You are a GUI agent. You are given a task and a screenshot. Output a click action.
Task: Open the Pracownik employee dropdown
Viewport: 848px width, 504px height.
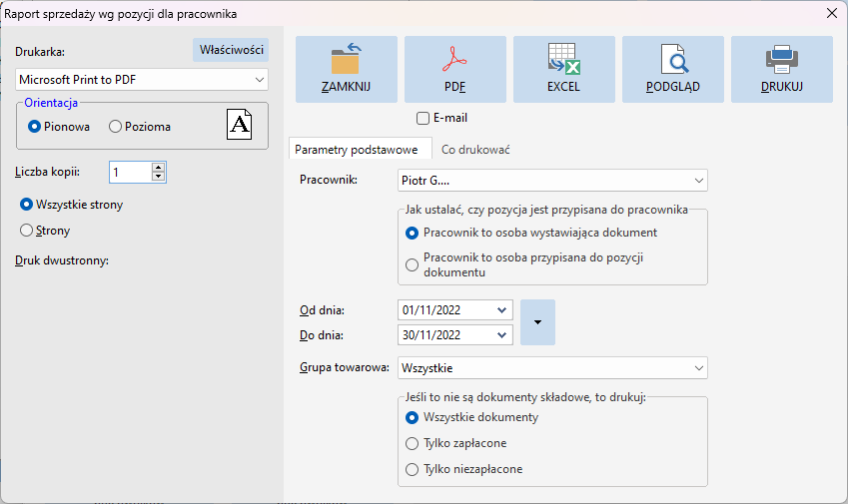pyautogui.click(x=552, y=181)
